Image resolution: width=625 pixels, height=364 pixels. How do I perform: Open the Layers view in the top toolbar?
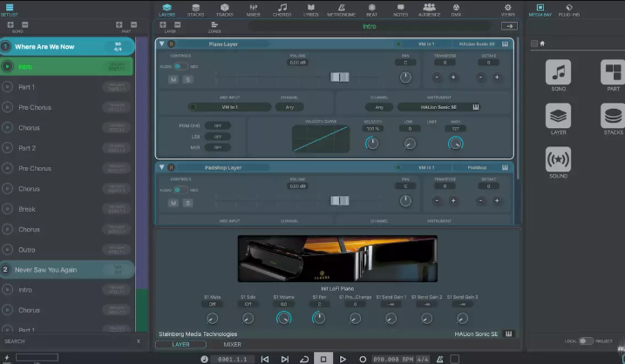tap(167, 10)
